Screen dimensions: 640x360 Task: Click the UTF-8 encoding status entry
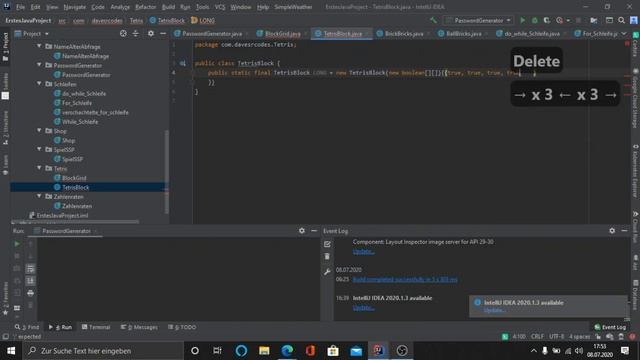pyautogui.click(x=556, y=337)
